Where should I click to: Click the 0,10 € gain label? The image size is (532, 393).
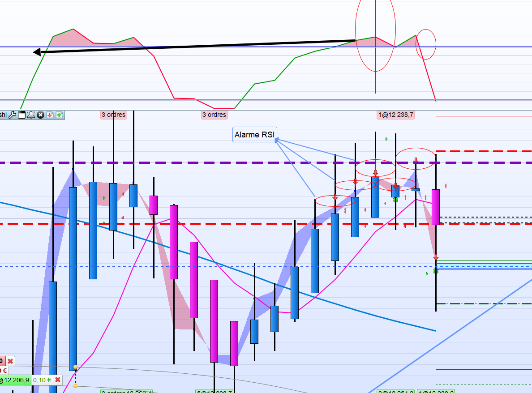pos(43,380)
